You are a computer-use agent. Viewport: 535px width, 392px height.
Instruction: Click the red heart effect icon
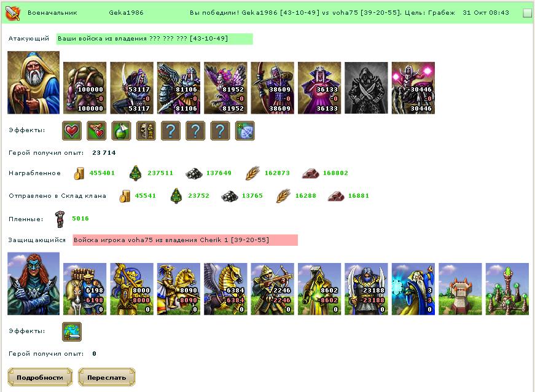pyautogui.click(x=72, y=131)
